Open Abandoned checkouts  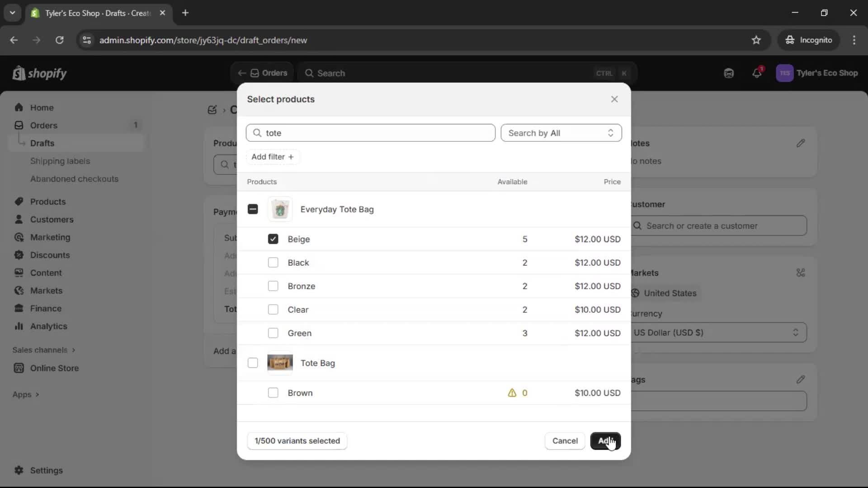[74, 179]
